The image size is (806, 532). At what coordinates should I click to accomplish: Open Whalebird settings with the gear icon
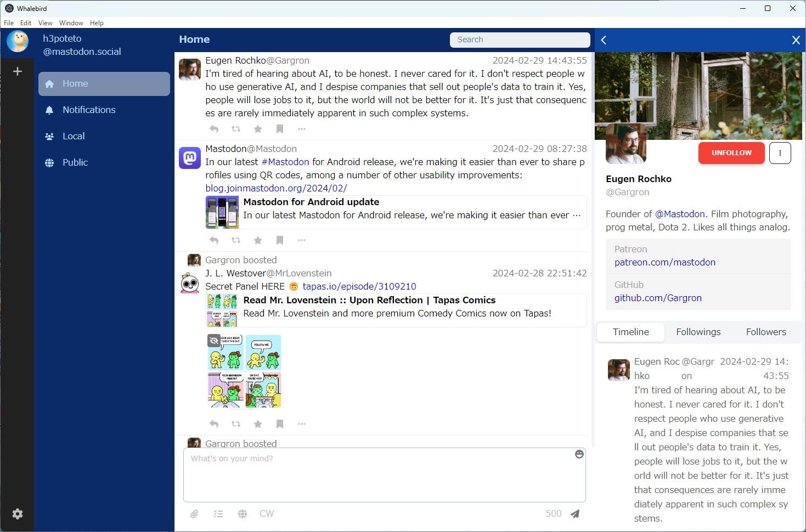click(17, 514)
